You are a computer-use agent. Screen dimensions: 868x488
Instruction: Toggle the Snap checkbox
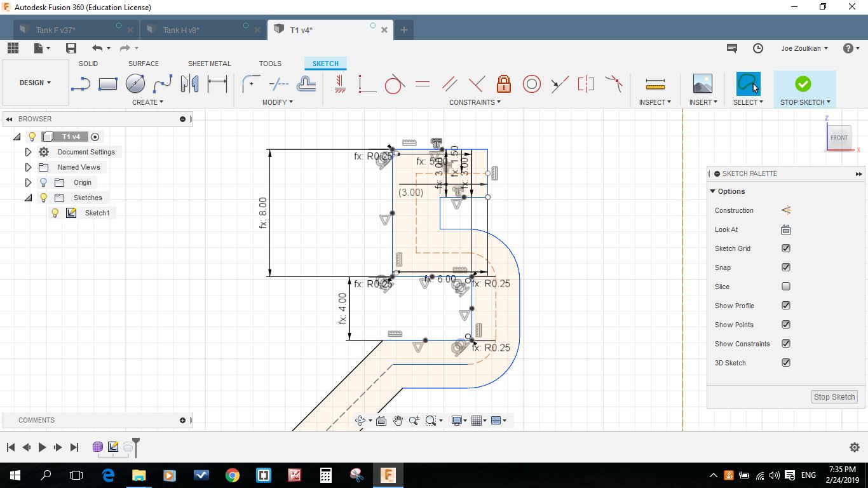[x=786, y=268]
